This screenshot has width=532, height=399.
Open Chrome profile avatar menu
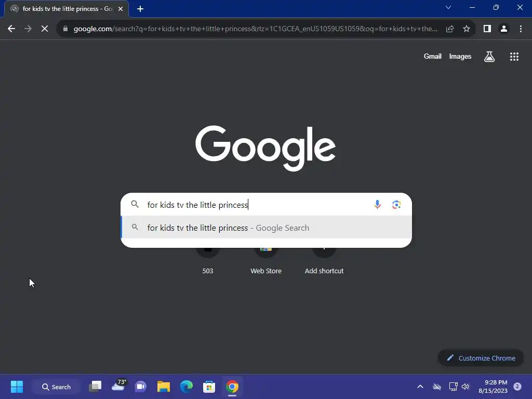(x=504, y=29)
